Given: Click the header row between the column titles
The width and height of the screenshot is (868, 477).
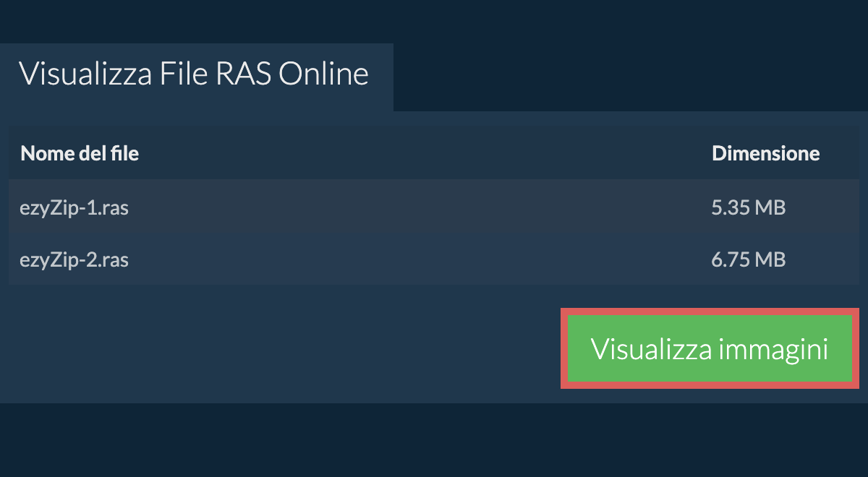Looking at the screenshot, I should pyautogui.click(x=420, y=153).
